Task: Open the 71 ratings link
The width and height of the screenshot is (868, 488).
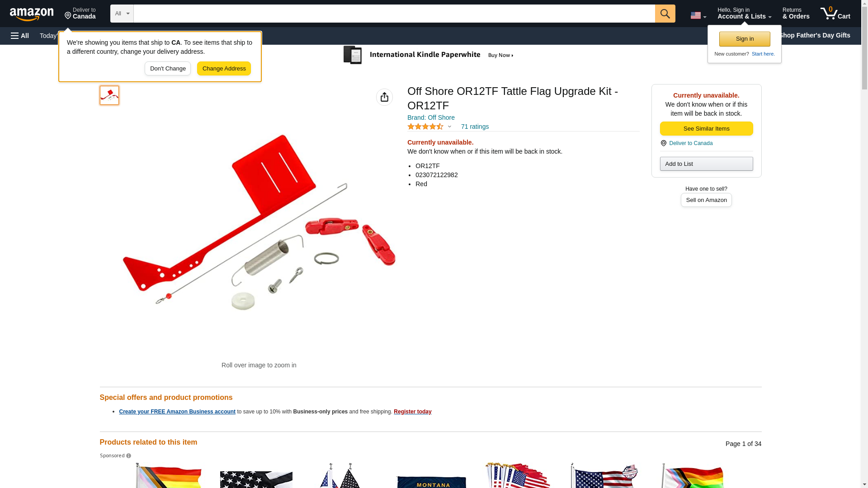Action: pyautogui.click(x=475, y=127)
